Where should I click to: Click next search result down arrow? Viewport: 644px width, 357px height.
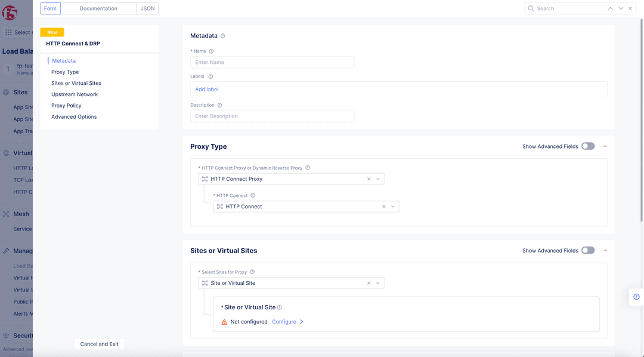coord(621,8)
